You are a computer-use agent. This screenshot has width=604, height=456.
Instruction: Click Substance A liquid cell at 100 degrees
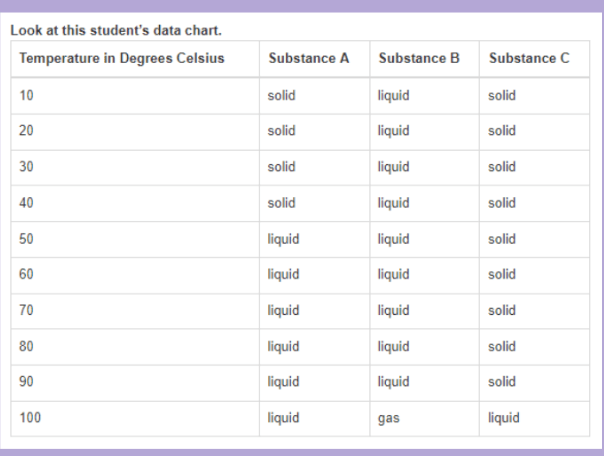tap(315, 418)
